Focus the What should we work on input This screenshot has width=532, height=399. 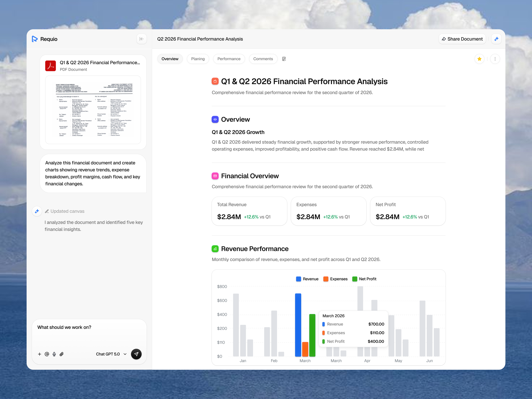click(89, 327)
